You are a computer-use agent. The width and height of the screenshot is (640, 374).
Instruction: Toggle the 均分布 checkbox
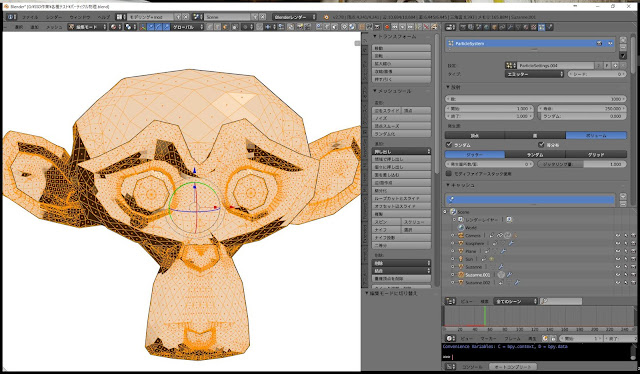click(x=541, y=145)
